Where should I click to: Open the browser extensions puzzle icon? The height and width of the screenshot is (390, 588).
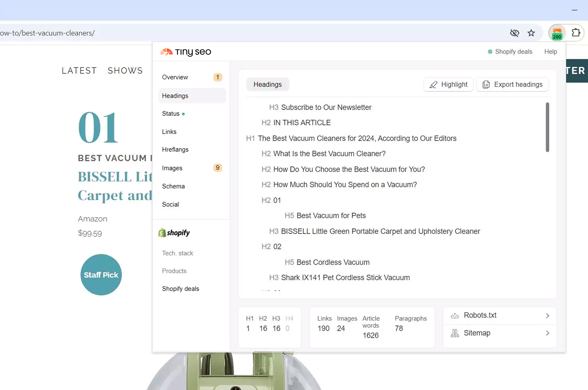pyautogui.click(x=576, y=33)
